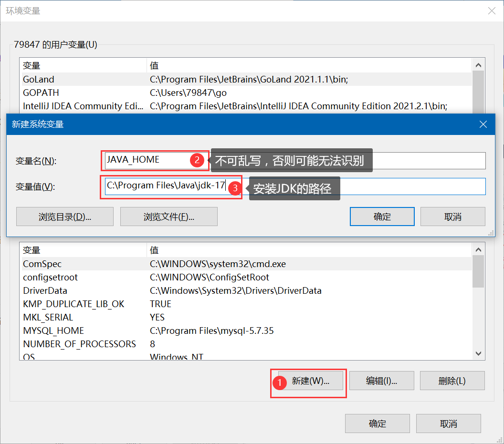The height and width of the screenshot is (444, 504).
Task: Click 浏览目录(D)... button
Action: (x=64, y=217)
